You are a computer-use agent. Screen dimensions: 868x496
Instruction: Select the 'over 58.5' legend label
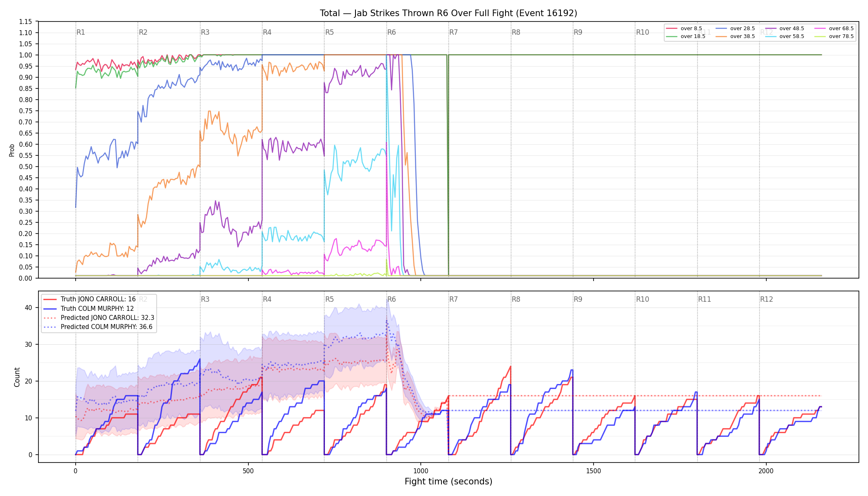tap(792, 36)
